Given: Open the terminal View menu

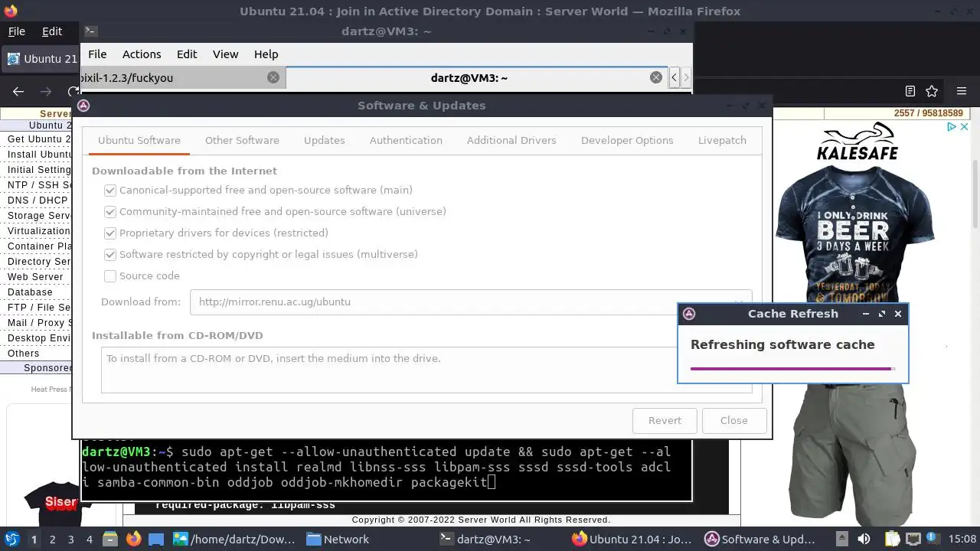Looking at the screenshot, I should click(225, 54).
